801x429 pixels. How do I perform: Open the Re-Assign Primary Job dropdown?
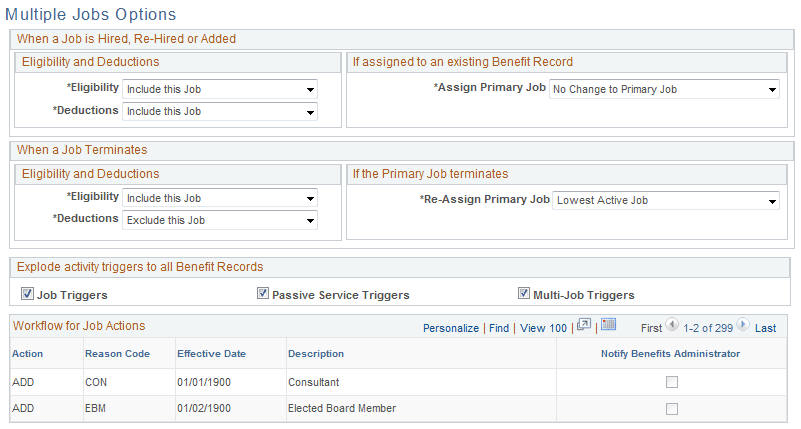(666, 200)
